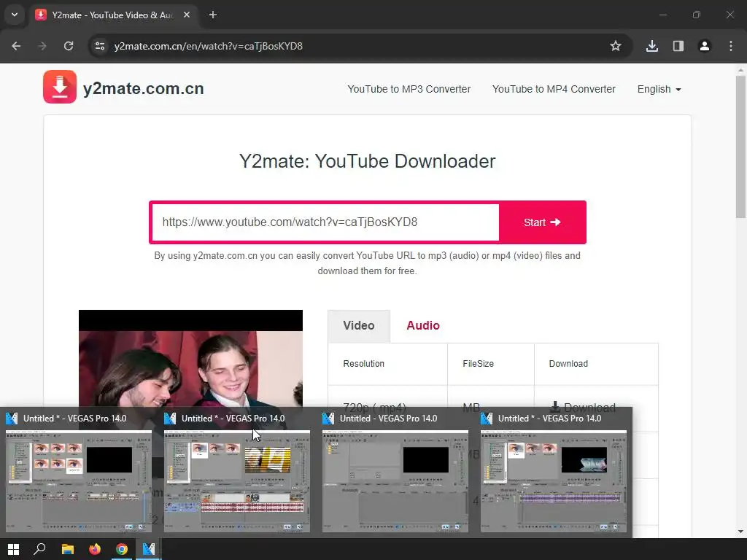Click the page vertical scrollbar thumb
747x560 pixels.
pyautogui.click(x=741, y=147)
